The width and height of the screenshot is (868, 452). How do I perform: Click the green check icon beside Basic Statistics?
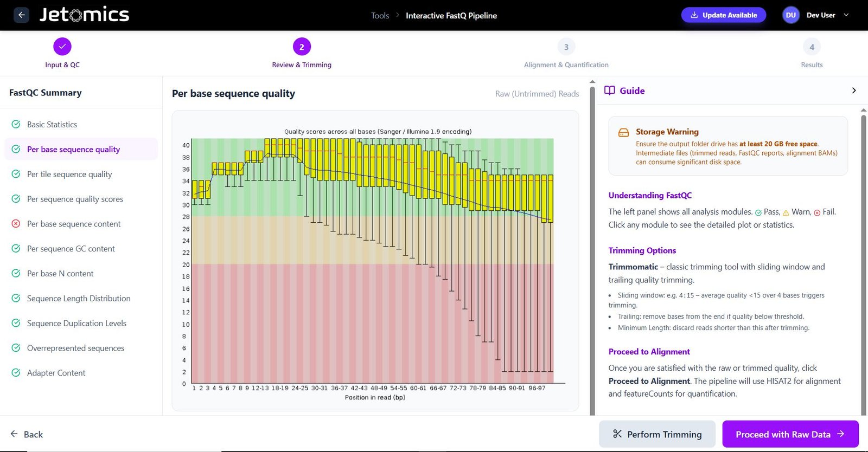pyautogui.click(x=16, y=124)
